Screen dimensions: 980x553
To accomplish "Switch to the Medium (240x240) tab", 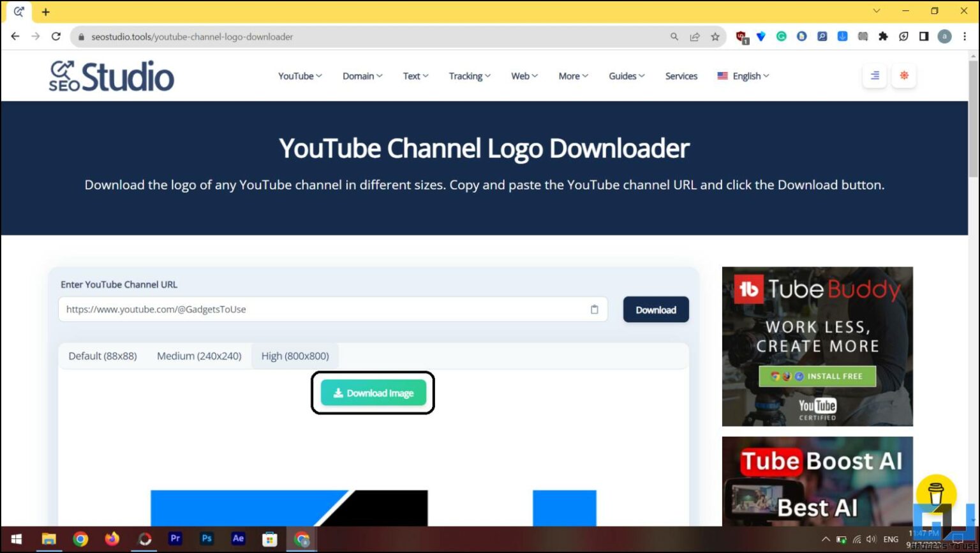I will pyautogui.click(x=199, y=356).
